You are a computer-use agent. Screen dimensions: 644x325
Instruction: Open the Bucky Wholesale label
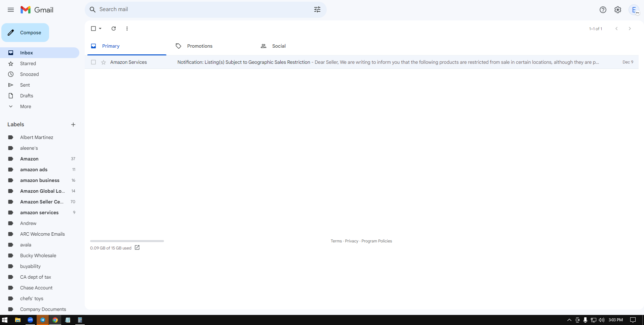pos(40,256)
